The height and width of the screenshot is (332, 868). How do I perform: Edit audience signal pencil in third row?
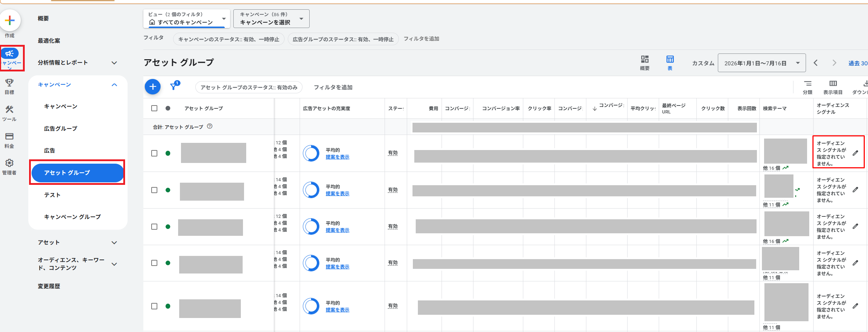coord(855,226)
